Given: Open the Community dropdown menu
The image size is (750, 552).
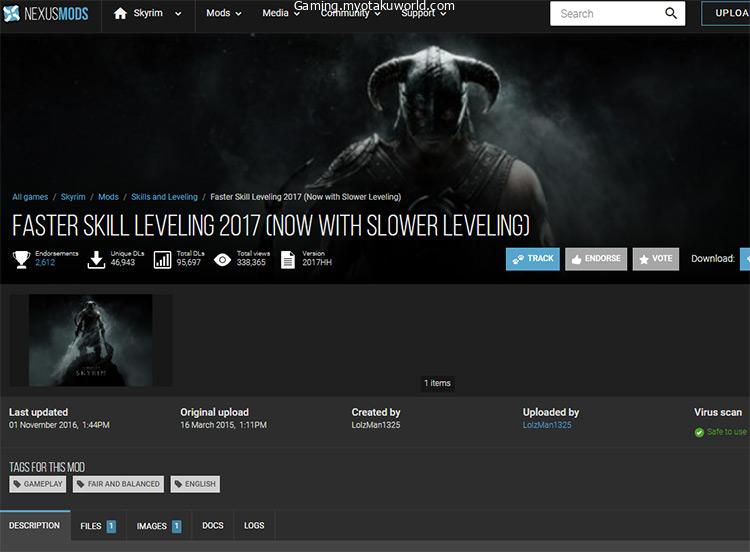Looking at the screenshot, I should pos(351,13).
